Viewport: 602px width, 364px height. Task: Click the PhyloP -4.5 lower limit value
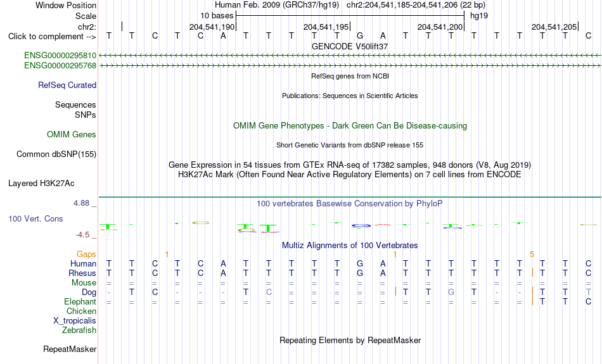pyautogui.click(x=82, y=235)
